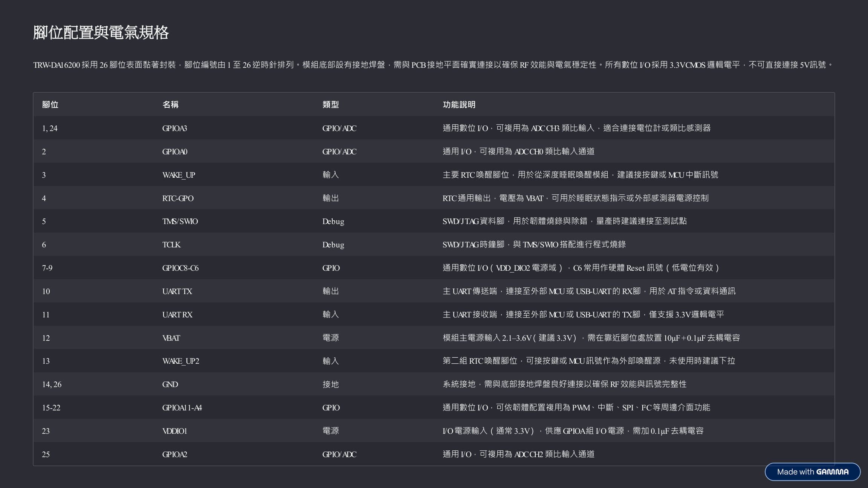Select the TCLK row name
868x488 pixels.
(171, 245)
